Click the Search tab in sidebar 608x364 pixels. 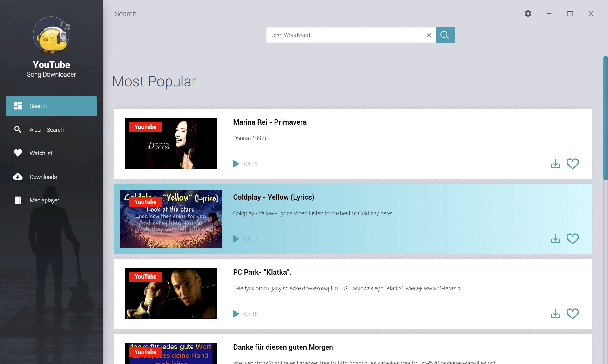(52, 106)
